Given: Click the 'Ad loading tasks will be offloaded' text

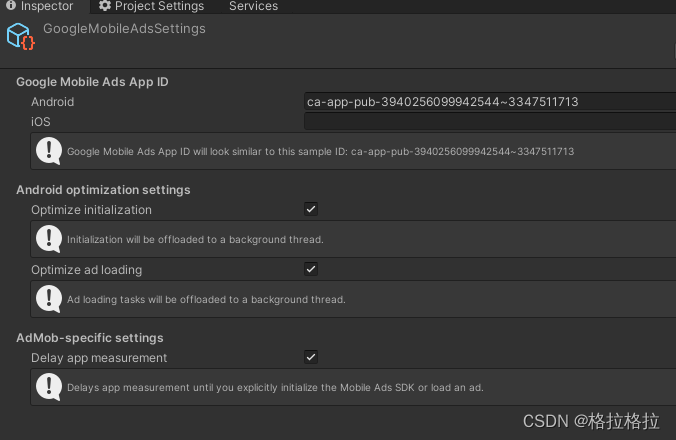Looking at the screenshot, I should click(206, 300).
